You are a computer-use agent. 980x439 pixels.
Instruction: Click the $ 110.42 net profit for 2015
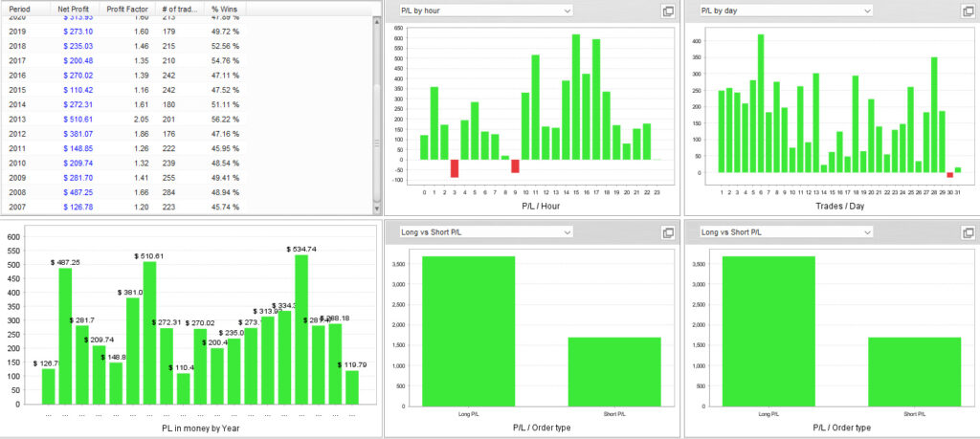77,90
